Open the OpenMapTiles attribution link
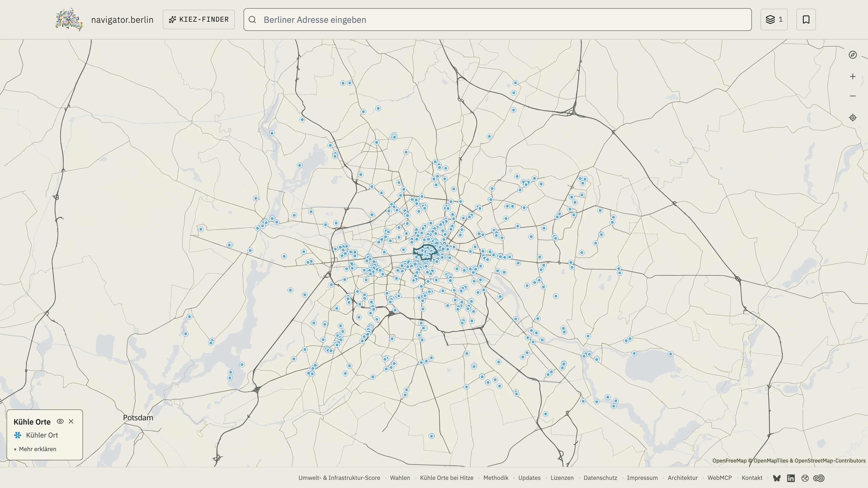This screenshot has width=868, height=488. [771, 461]
